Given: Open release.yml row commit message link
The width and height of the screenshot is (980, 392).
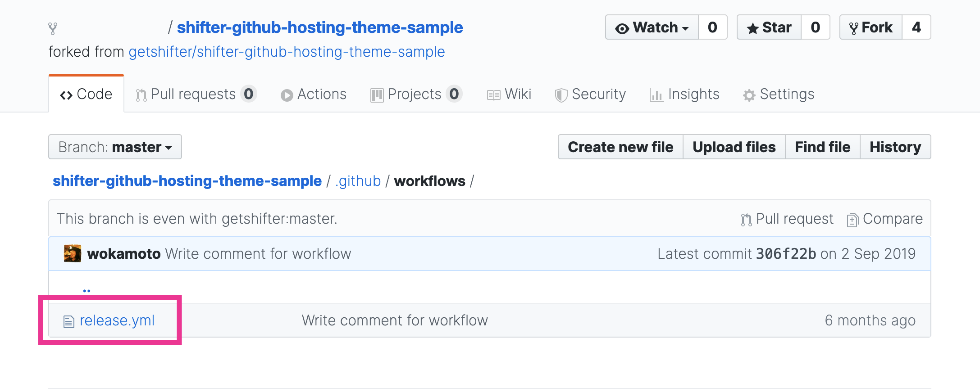Looking at the screenshot, I should click(395, 320).
